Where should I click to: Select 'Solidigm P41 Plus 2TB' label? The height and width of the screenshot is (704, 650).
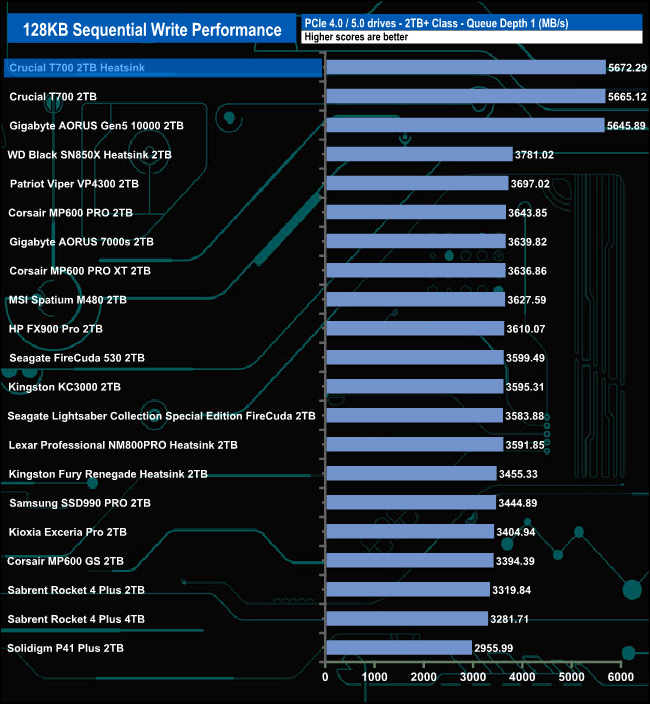[x=66, y=648]
